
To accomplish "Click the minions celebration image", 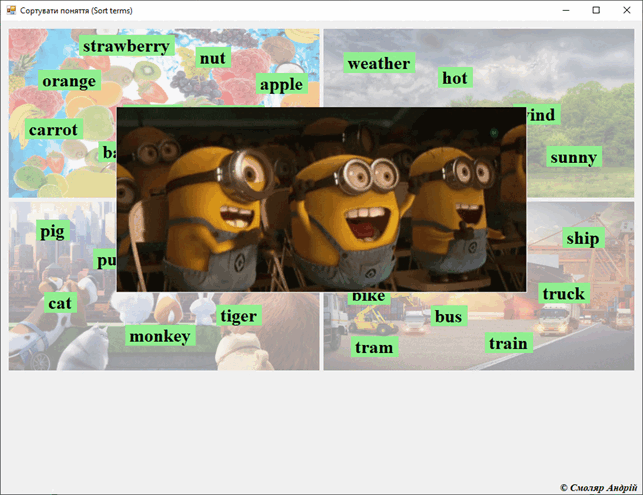I will pyautogui.click(x=322, y=199).
